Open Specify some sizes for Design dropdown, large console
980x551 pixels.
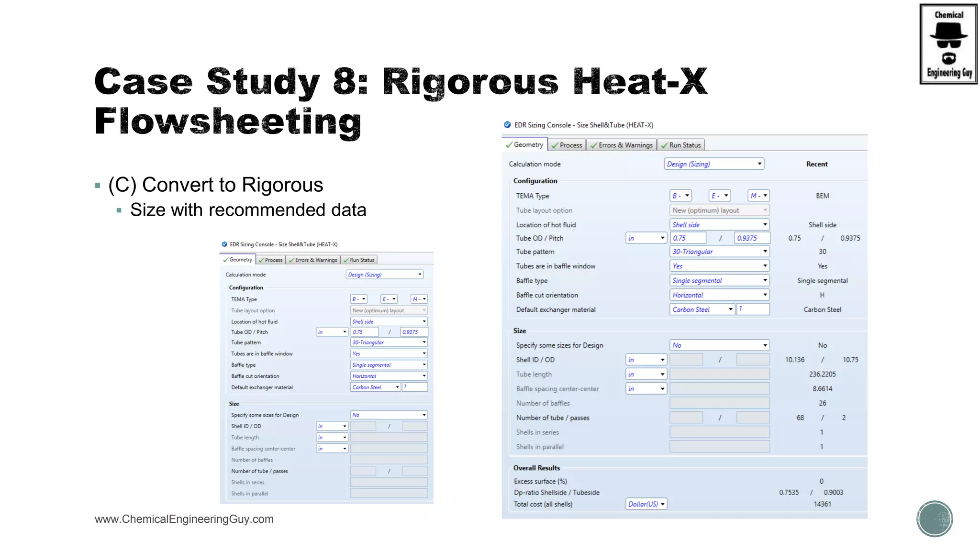[720, 345]
